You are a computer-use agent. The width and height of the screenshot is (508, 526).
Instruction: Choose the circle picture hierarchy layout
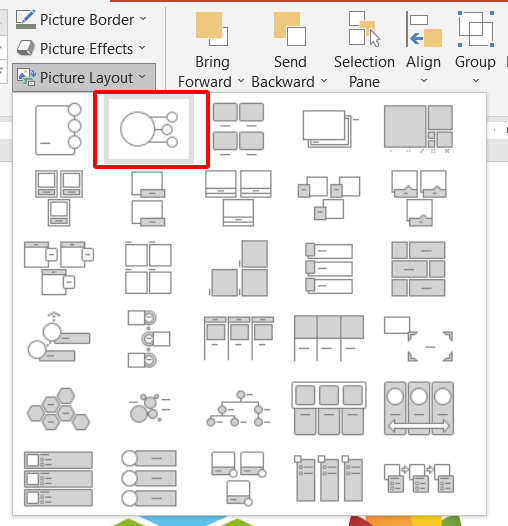click(x=239, y=409)
